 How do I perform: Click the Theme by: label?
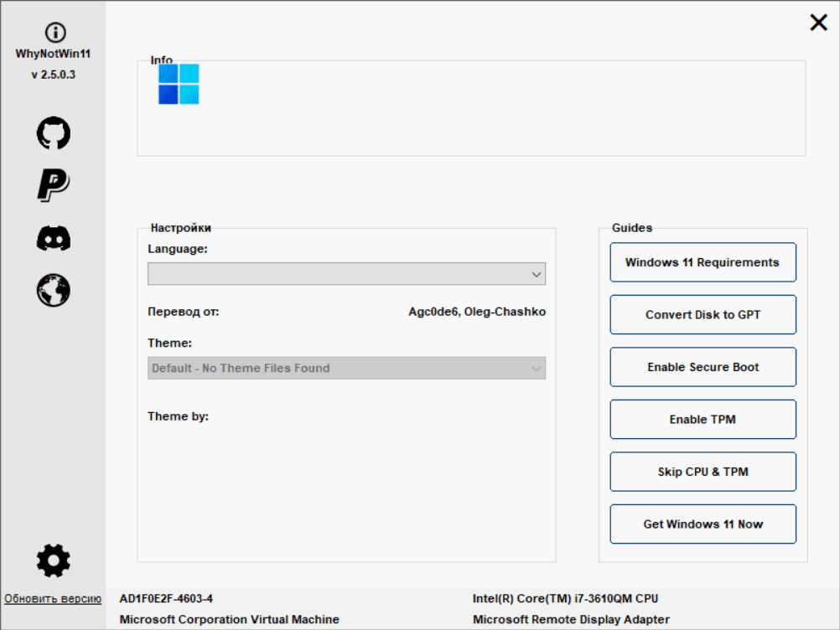click(x=178, y=416)
